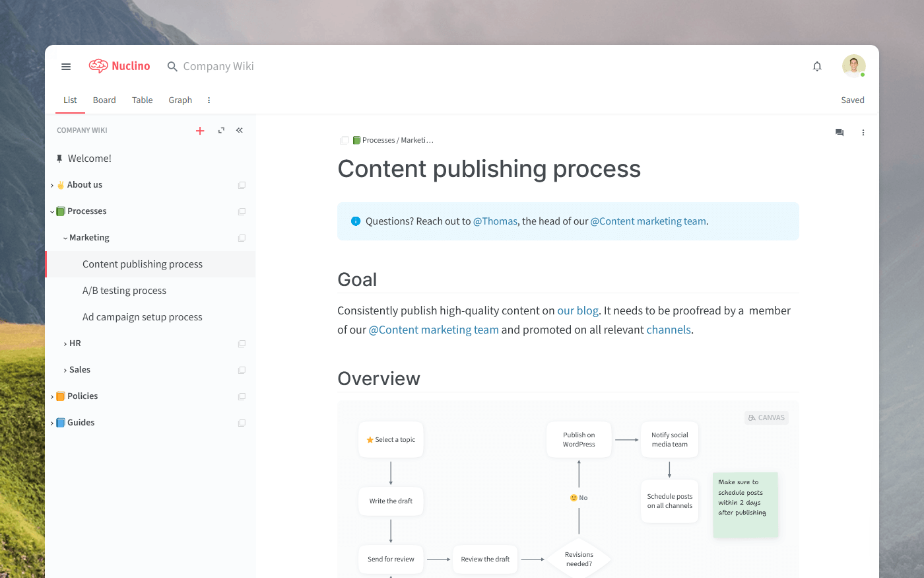This screenshot has width=924, height=578.
Task: Open the user profile avatar
Action: coord(853,66)
